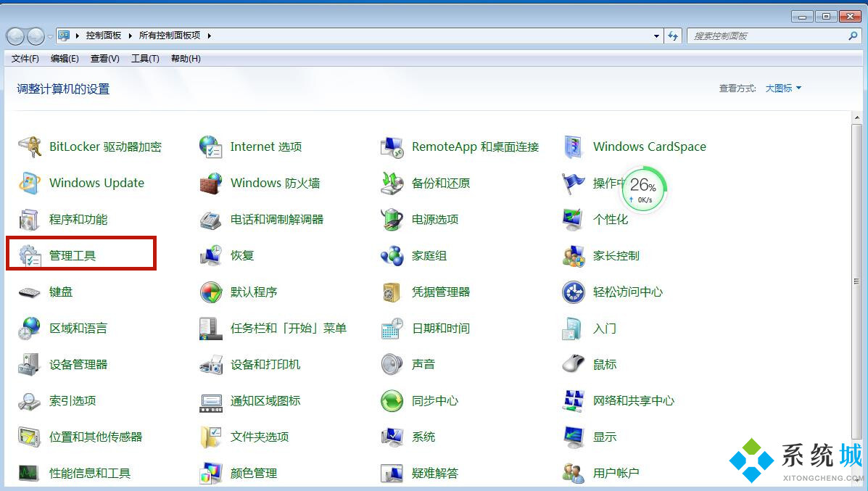Click the 区域和语言 globe icon
Screen dimensions: 868x491
(29, 329)
